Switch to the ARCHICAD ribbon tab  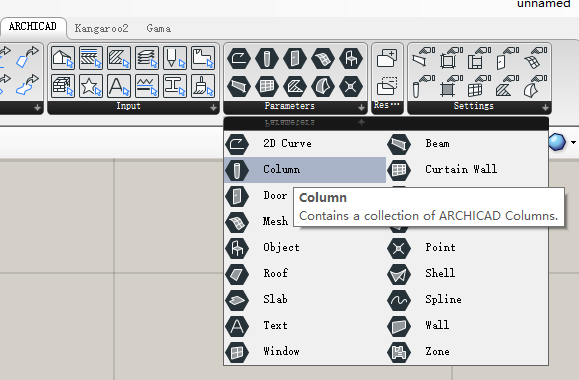(x=33, y=27)
